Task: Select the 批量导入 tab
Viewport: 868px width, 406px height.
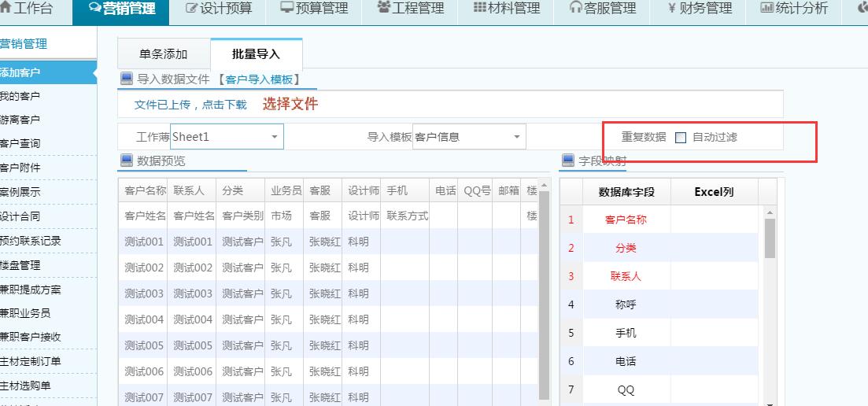Action: [x=256, y=54]
